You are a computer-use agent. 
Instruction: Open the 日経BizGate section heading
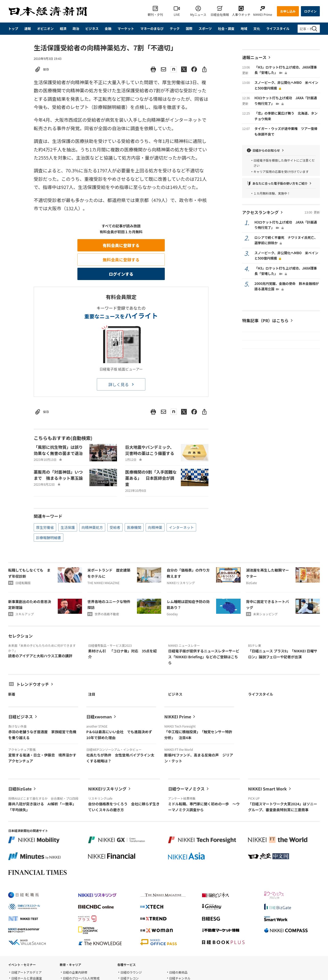coord(22,789)
